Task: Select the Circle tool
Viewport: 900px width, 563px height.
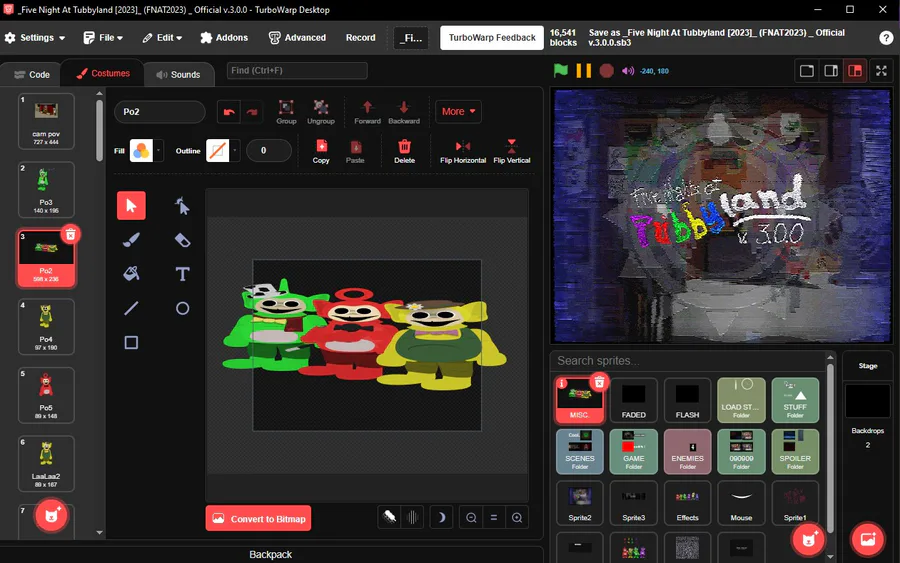Action: 182,308
